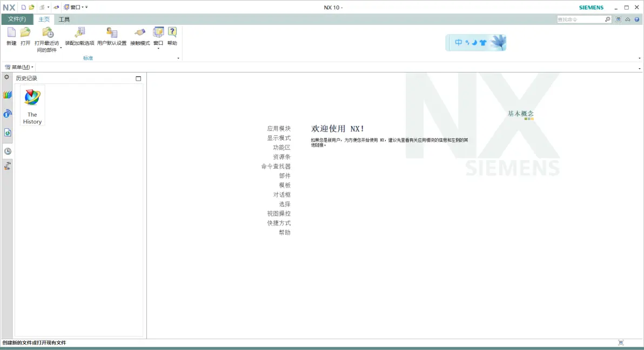Screen dimensions: 644x350
Task: Switch to the 主页 home tab
Action: tap(44, 19)
